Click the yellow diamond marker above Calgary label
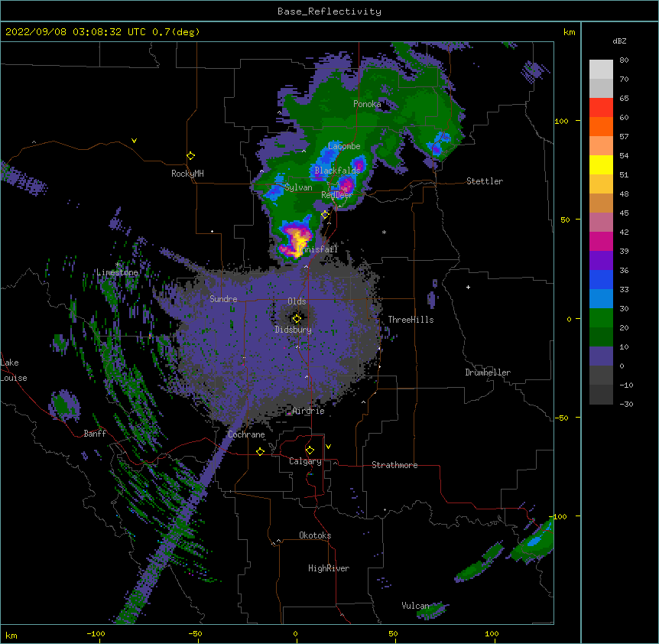 310,450
